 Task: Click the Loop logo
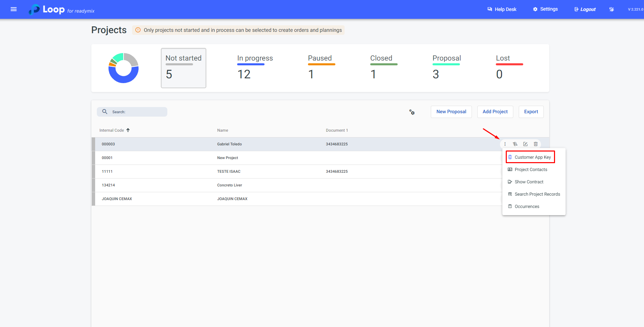[x=47, y=10]
